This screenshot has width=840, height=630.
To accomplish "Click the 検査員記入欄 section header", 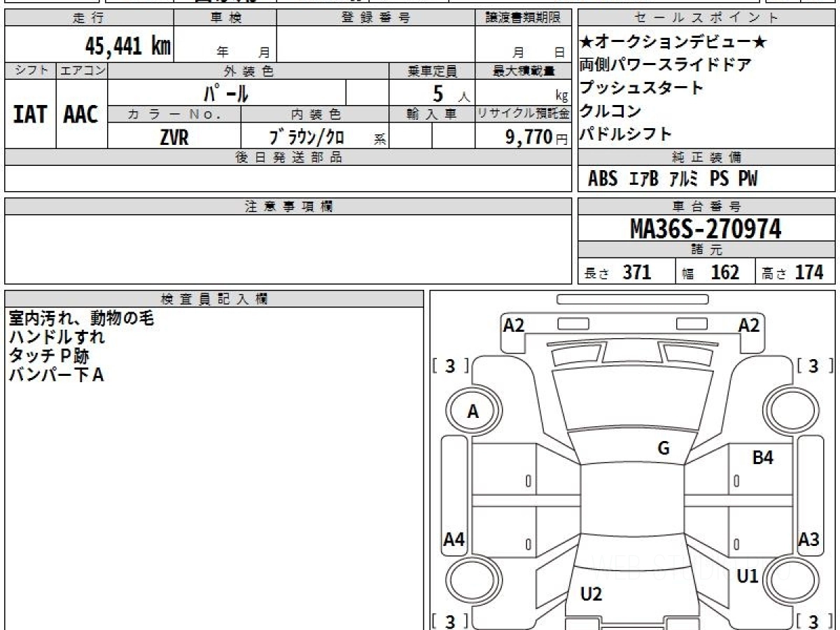I will [214, 299].
